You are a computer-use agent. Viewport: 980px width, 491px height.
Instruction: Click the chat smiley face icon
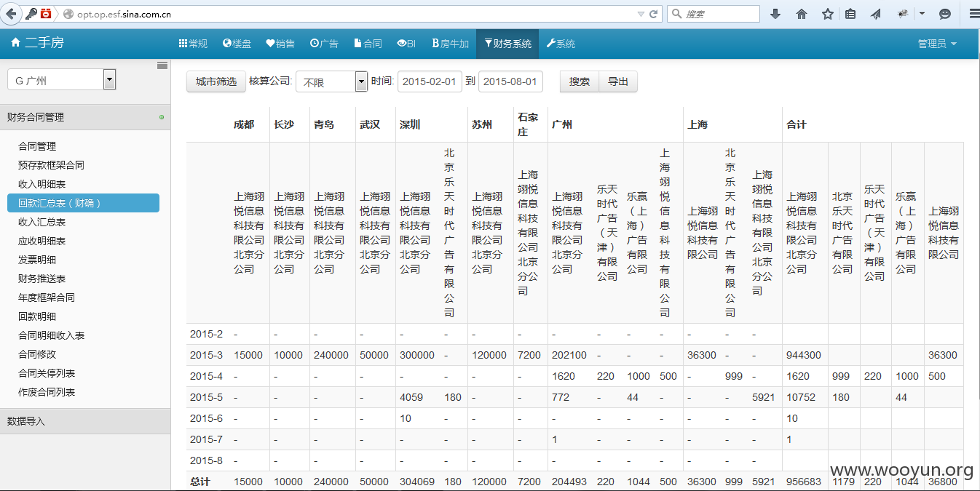point(945,14)
